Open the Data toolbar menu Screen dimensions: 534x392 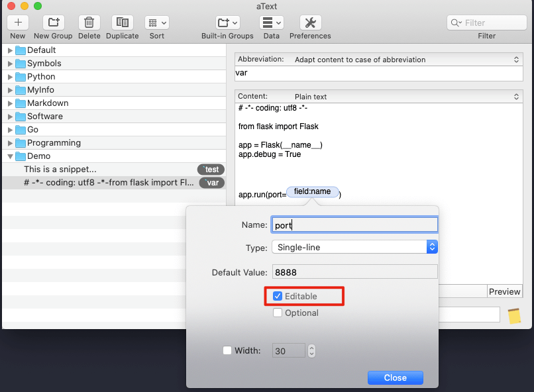tap(271, 23)
